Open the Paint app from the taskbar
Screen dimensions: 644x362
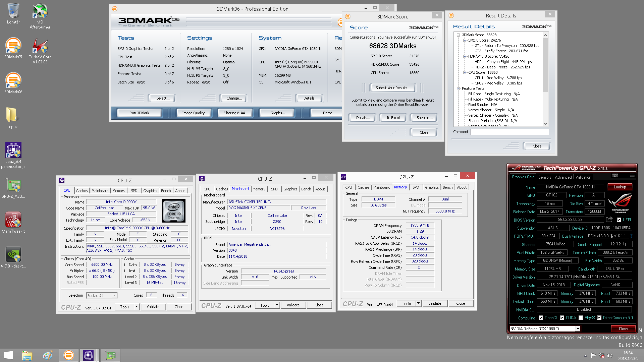(47, 355)
